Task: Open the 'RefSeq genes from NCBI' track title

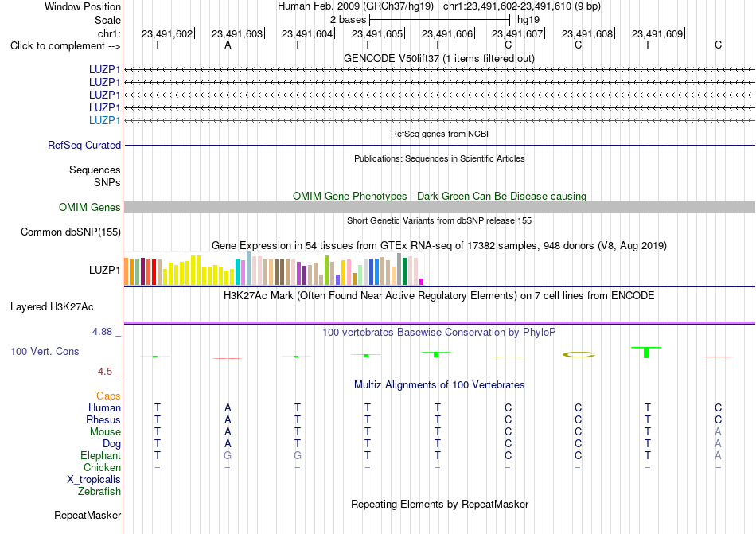Action: click(x=439, y=134)
